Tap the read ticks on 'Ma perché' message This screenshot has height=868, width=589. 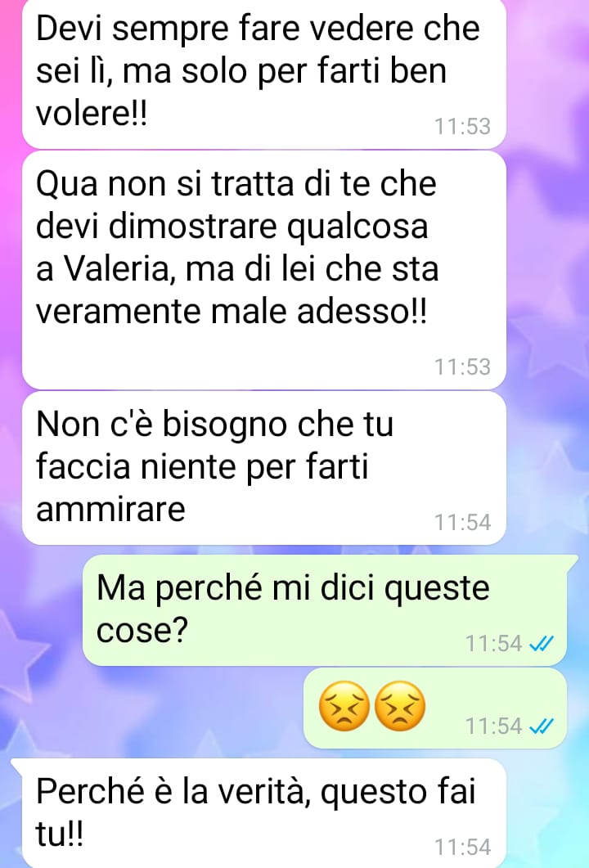[x=541, y=644]
